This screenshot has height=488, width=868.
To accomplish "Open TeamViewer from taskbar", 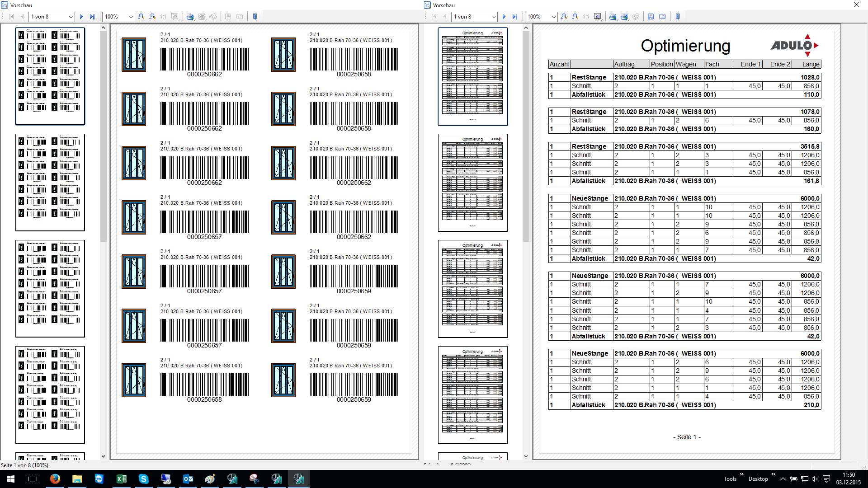I will pos(99,479).
